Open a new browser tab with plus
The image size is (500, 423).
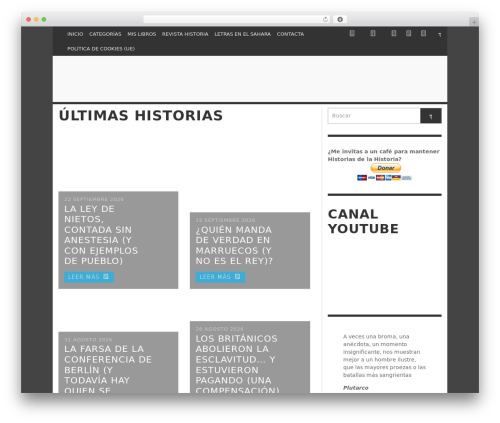[474, 22]
